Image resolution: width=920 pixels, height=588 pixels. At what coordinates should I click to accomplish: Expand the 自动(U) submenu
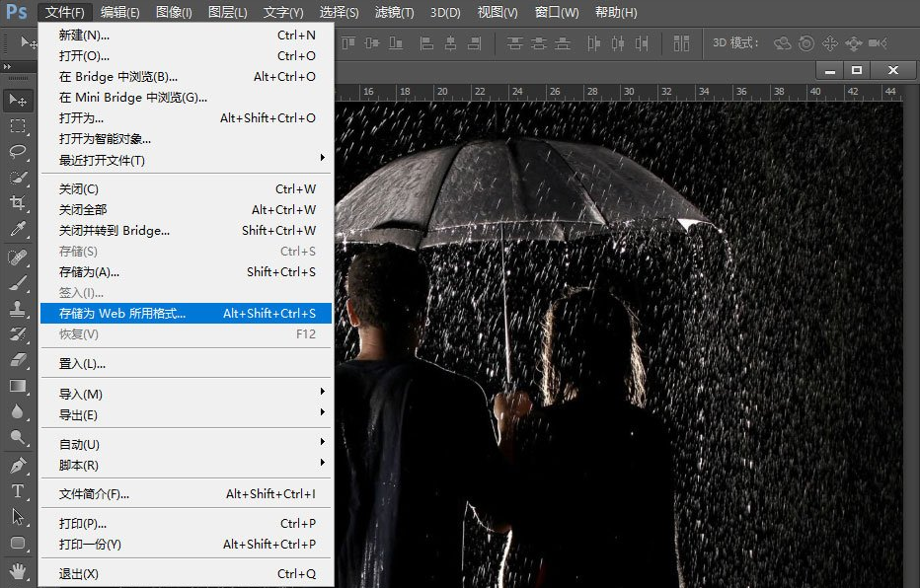pos(187,444)
